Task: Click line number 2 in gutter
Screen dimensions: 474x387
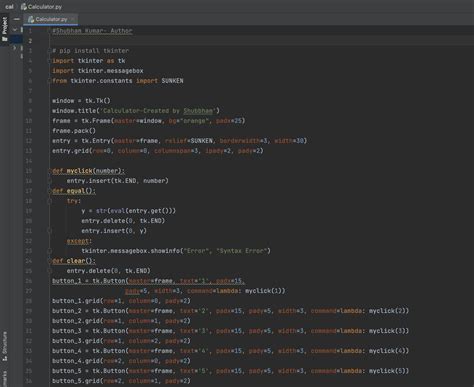Action: point(30,41)
